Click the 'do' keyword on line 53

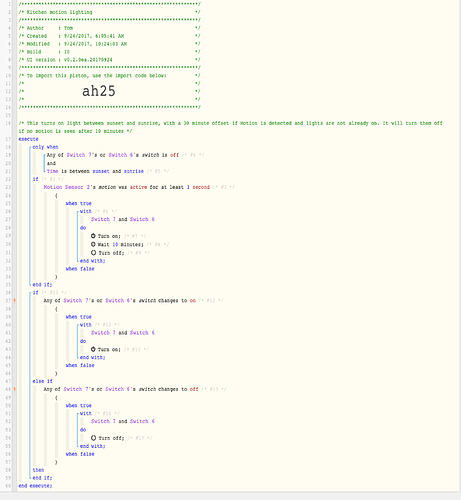[83, 430]
